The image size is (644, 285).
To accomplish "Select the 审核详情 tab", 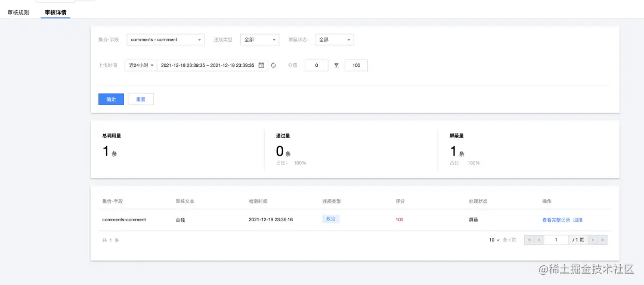I will point(55,13).
